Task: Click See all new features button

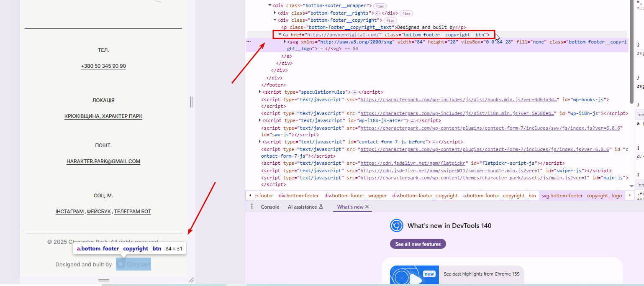Action: point(418,244)
